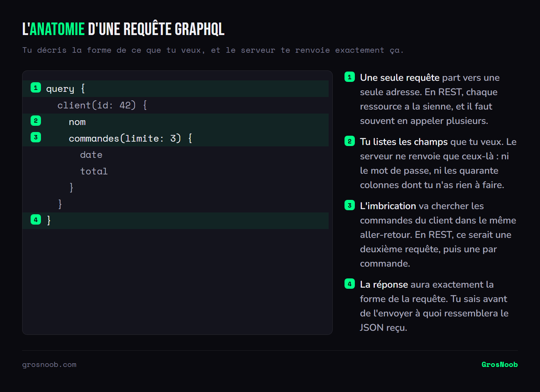Image resolution: width=540 pixels, height=392 pixels.
Task: Select the "client(id: 42) {" code line
Action: [176, 105]
